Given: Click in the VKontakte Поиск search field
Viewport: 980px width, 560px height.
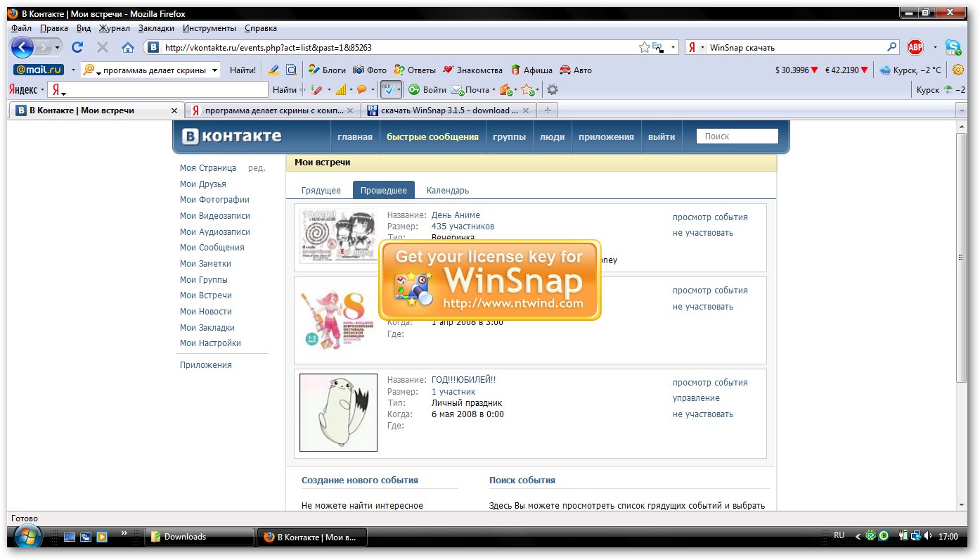Looking at the screenshot, I should click(x=737, y=136).
